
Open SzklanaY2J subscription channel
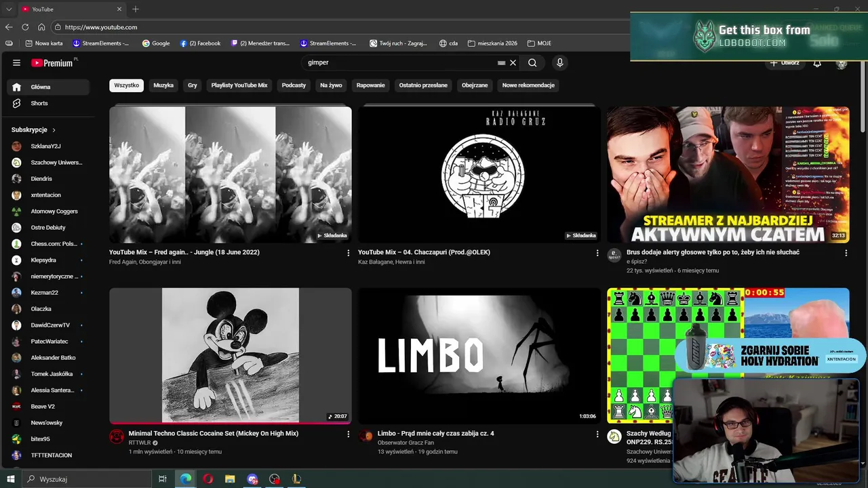(x=48, y=146)
